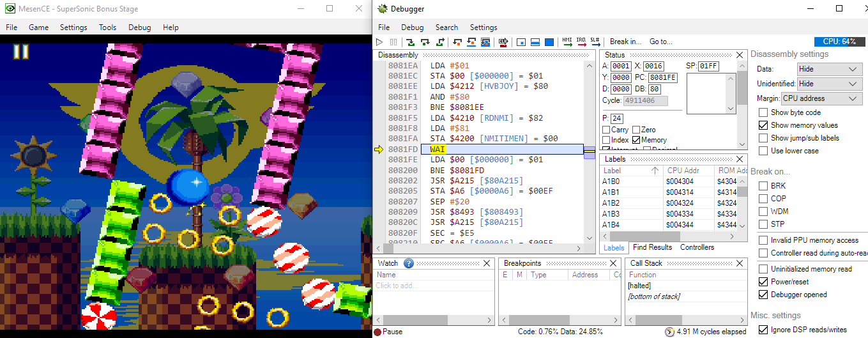Uncheck Ignore DSP reads/writes

763,330
